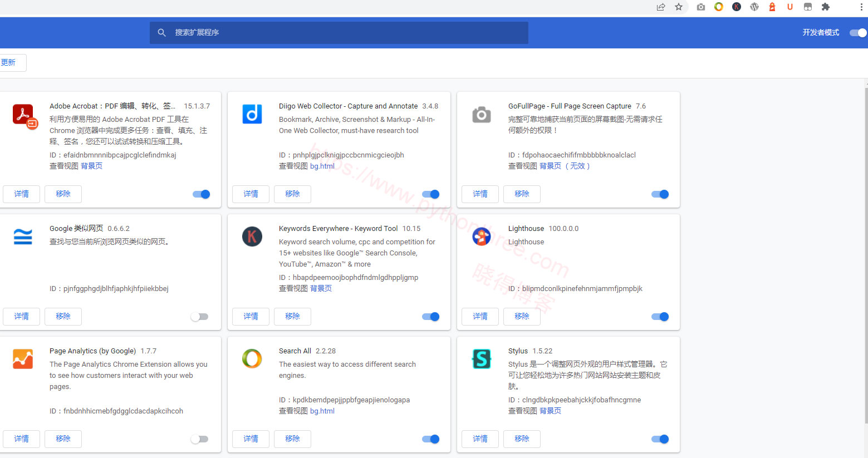Image resolution: width=868 pixels, height=458 pixels.
Task: Open 详情 details for Keywords Everywhere
Action: point(251,317)
